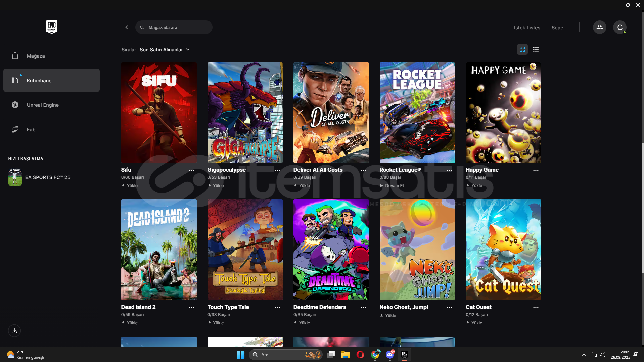Open Opera browser from taskbar
644x362 pixels.
360,355
